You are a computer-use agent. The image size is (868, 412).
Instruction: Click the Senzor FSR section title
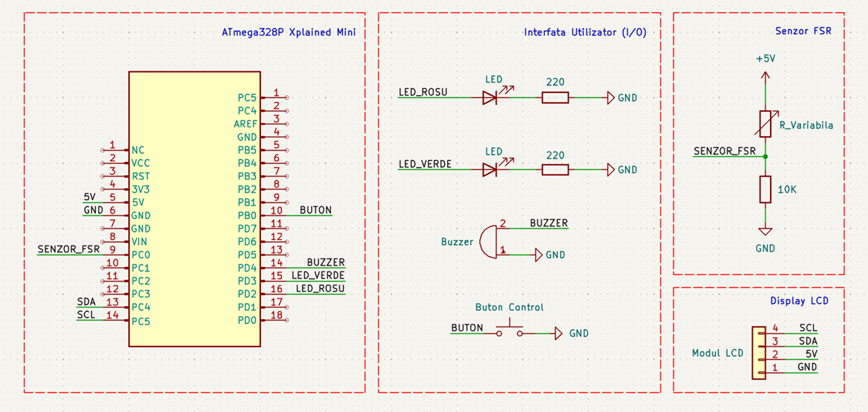pyautogui.click(x=802, y=32)
